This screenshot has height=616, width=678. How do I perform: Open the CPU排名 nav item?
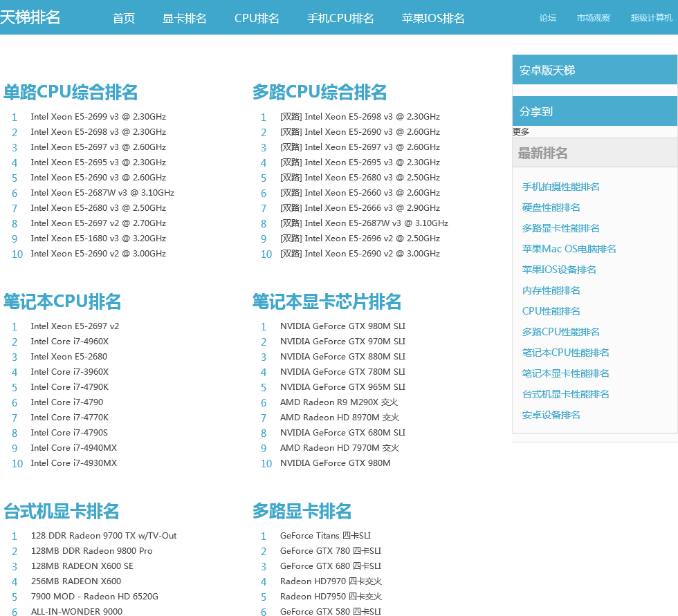[x=257, y=18]
